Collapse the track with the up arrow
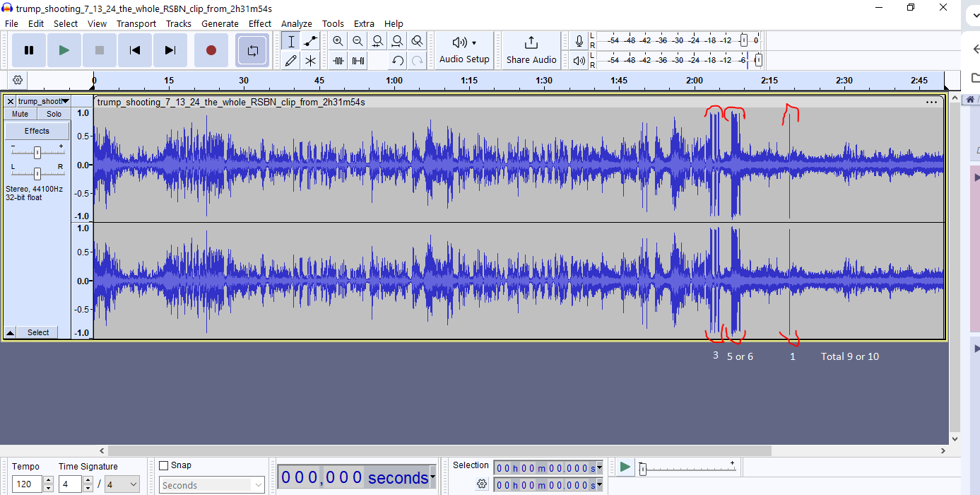 (11, 332)
